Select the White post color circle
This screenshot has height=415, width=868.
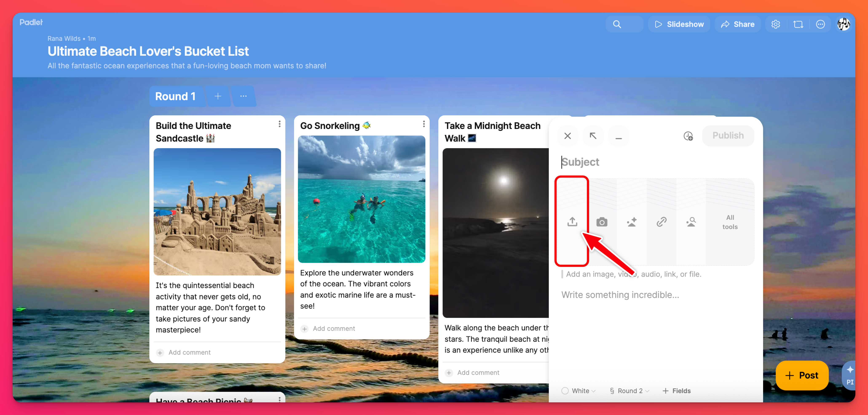(x=565, y=390)
